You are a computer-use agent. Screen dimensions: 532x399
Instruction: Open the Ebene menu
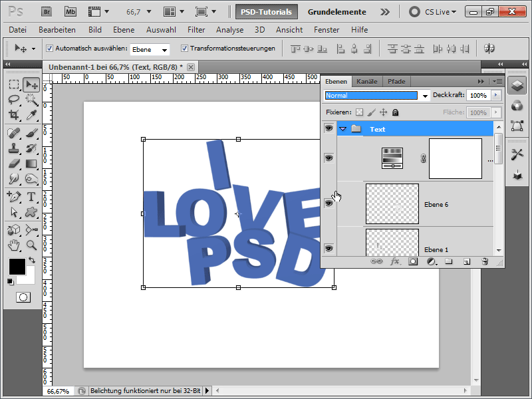coord(124,30)
